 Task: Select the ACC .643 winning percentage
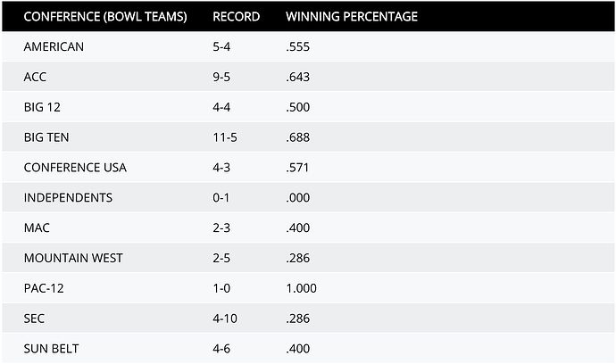pos(298,77)
